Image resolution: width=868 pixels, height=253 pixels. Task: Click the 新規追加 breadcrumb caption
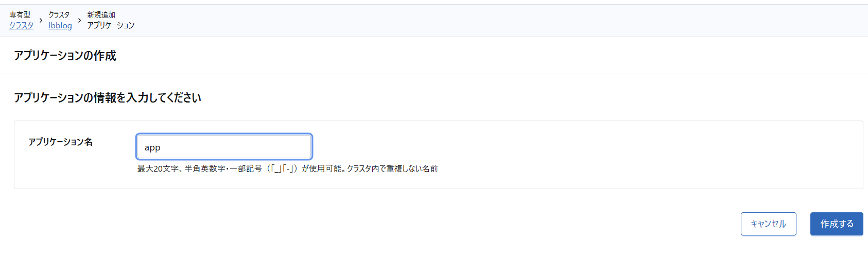[x=101, y=15]
